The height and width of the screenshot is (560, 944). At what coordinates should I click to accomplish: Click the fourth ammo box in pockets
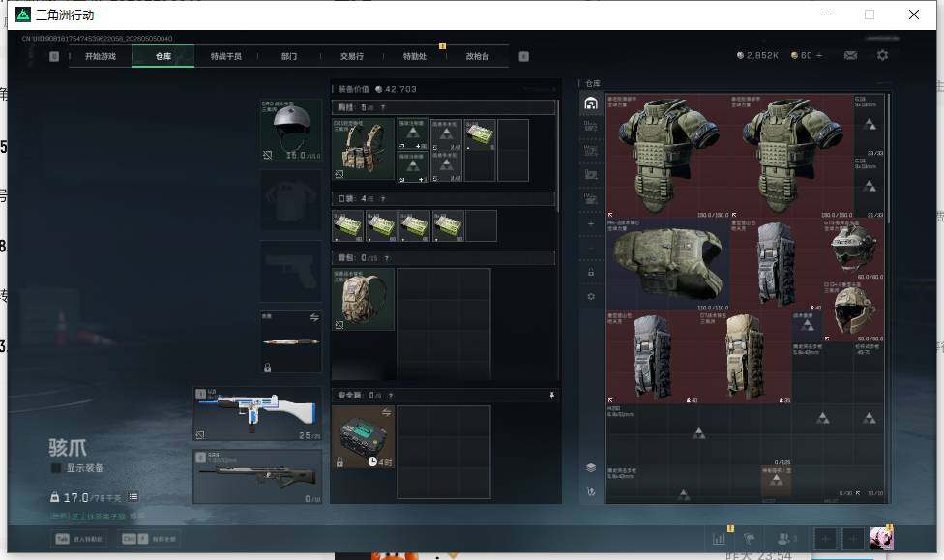(x=448, y=225)
